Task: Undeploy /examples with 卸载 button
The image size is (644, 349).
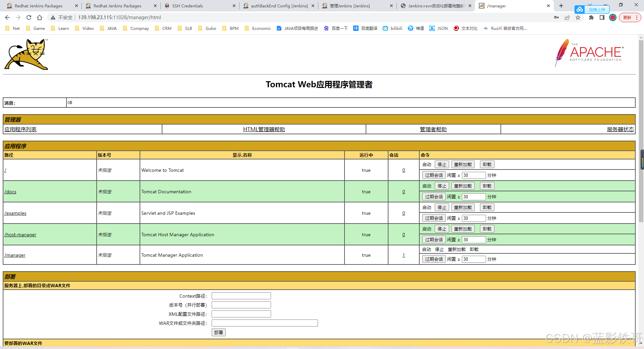Action: coord(487,207)
